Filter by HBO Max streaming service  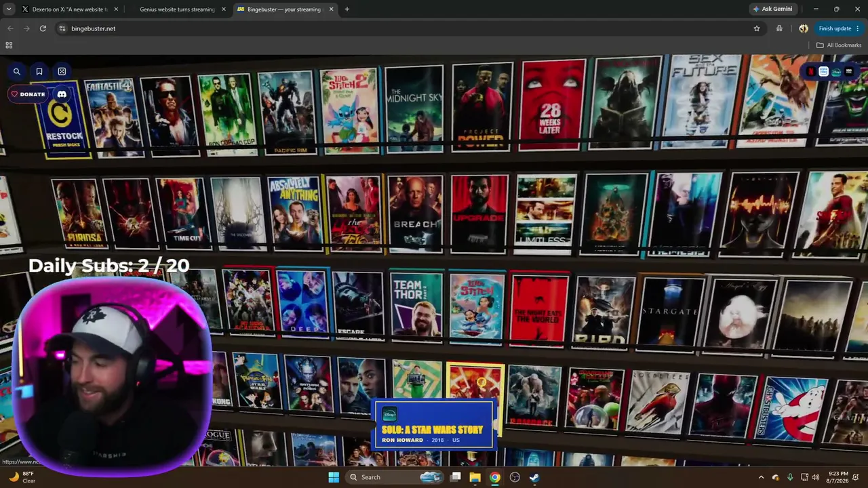point(848,71)
